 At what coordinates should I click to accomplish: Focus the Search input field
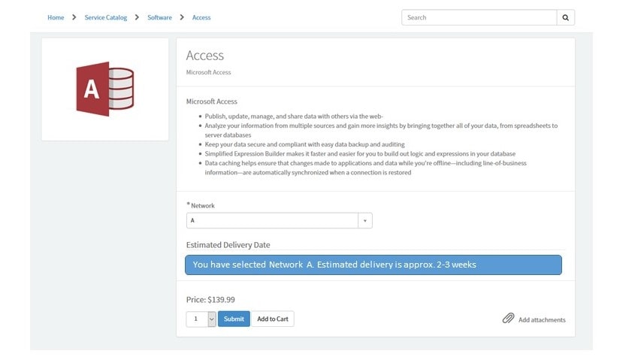pyautogui.click(x=479, y=17)
